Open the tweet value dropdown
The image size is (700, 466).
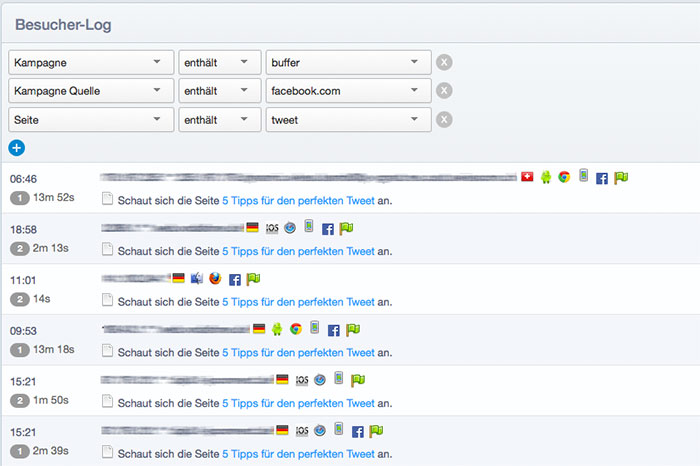tap(349, 120)
